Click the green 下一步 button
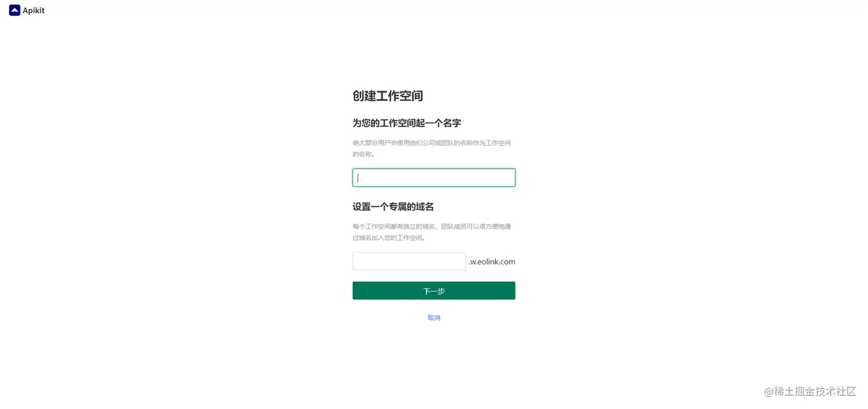 (x=433, y=291)
